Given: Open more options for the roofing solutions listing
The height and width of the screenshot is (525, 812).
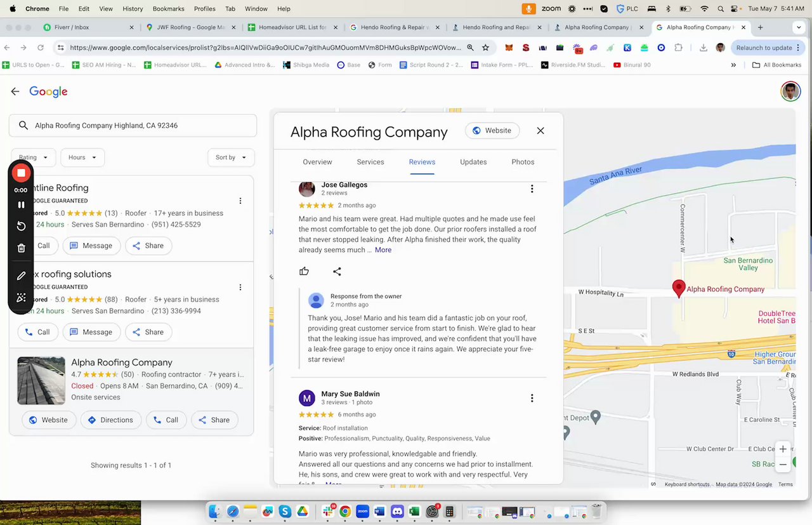Looking at the screenshot, I should pos(240,287).
